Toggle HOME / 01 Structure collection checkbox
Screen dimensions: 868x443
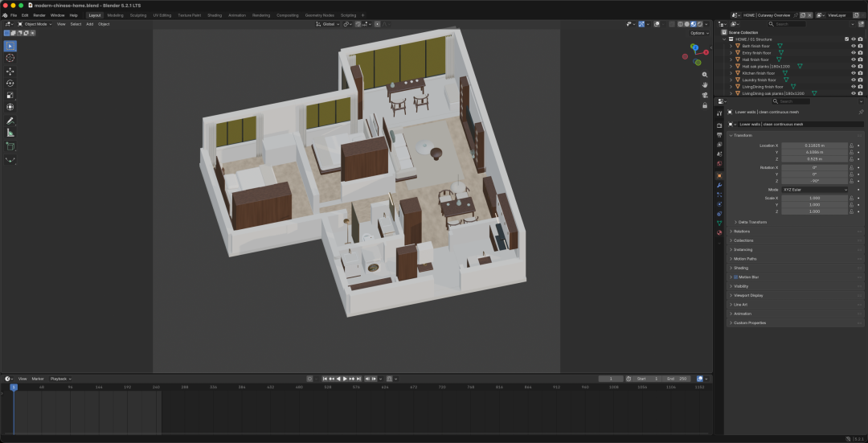coord(846,39)
